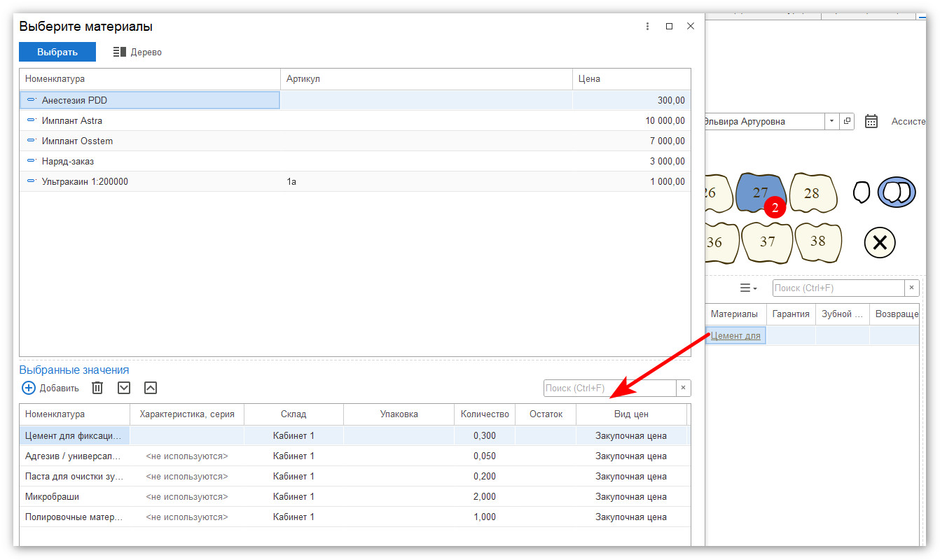Select the Анестезия PDD row
Viewport: 940px width, 560px height.
click(x=354, y=100)
